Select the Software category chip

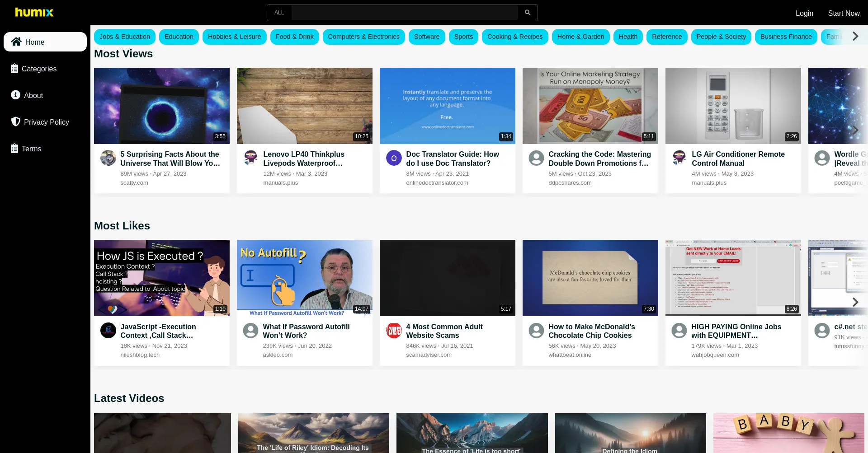click(427, 37)
